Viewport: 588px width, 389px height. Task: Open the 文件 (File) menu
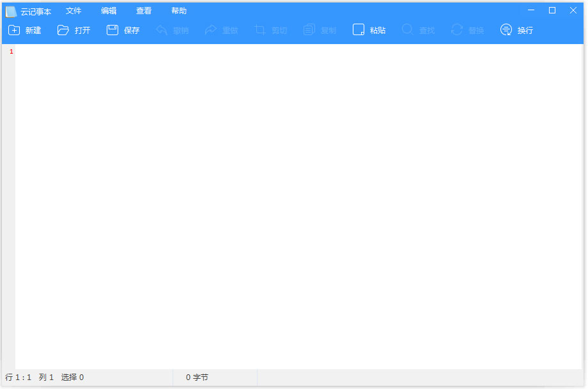click(73, 11)
